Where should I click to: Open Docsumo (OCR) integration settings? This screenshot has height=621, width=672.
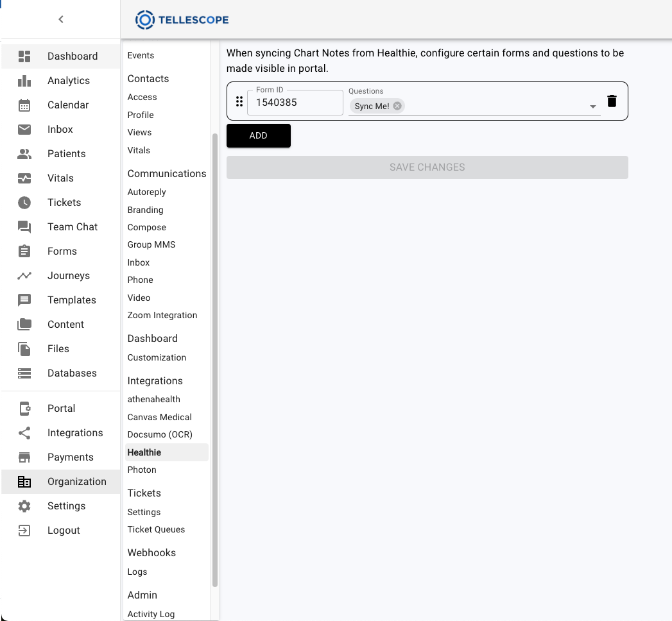pos(160,435)
